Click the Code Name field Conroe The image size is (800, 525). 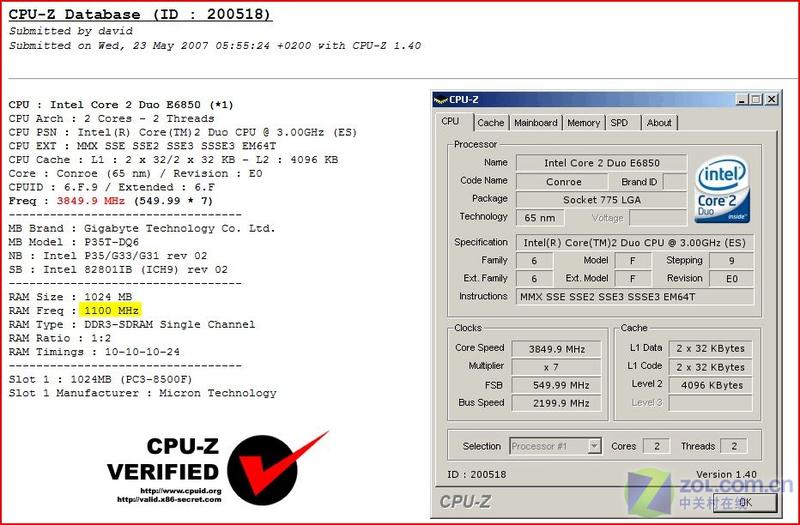click(x=563, y=182)
